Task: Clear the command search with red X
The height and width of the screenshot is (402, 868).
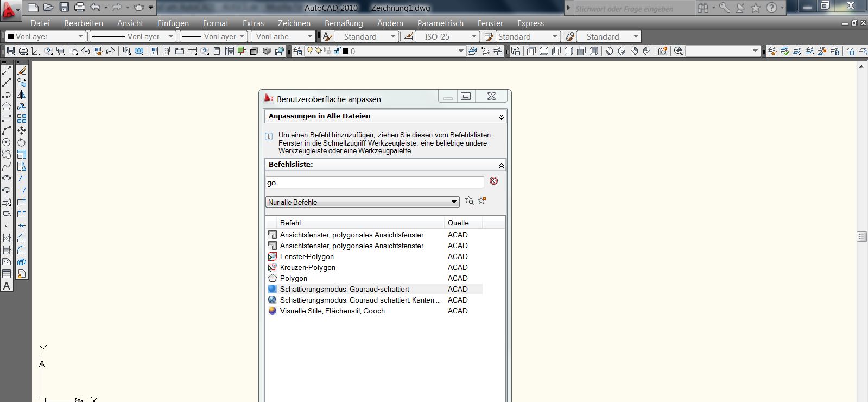Action: click(x=493, y=181)
